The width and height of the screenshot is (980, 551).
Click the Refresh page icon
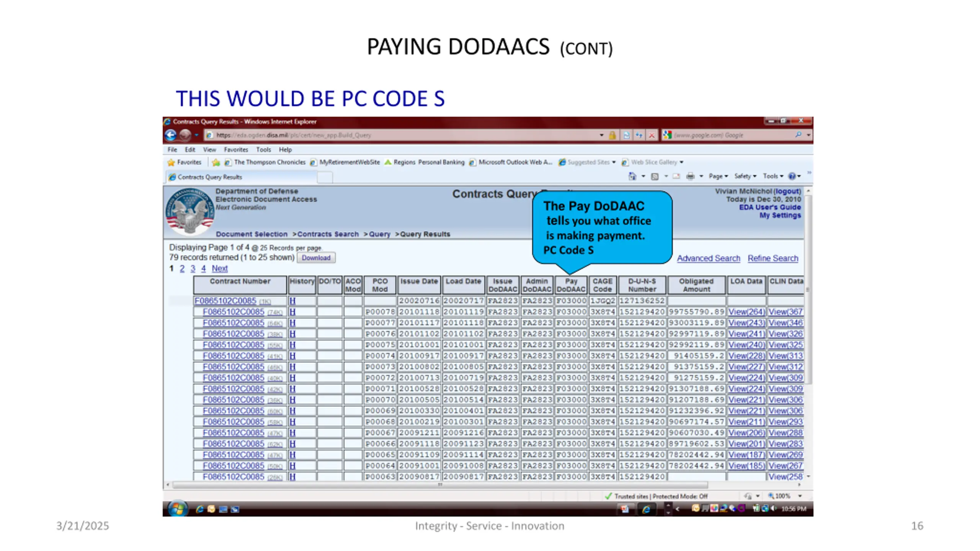pos(639,135)
